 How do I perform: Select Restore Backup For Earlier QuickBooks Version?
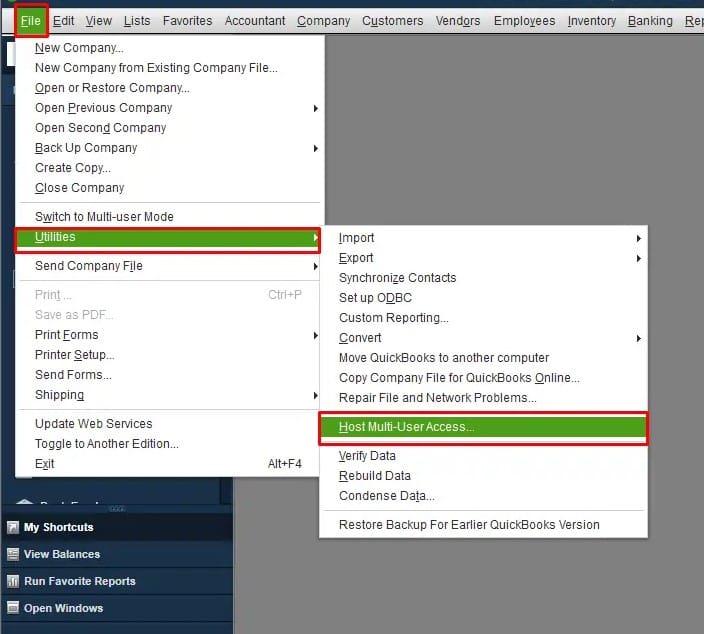(x=484, y=525)
